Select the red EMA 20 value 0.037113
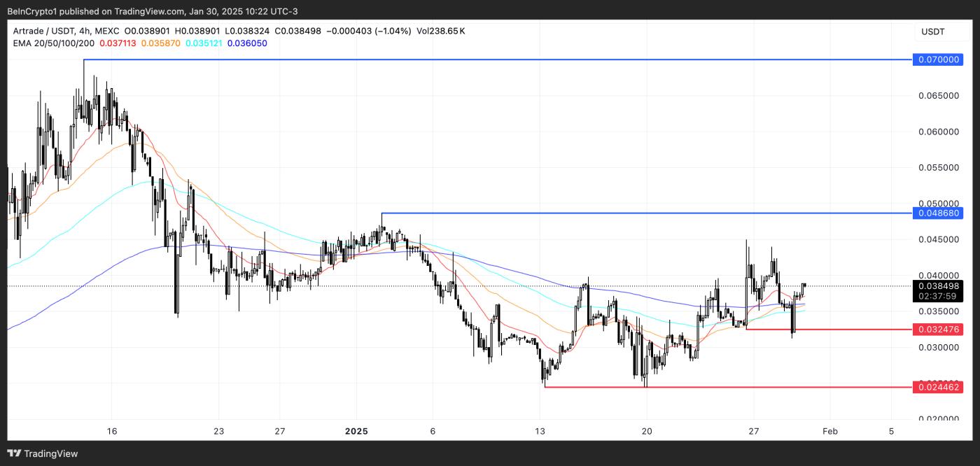This screenshot has height=466, width=980. pos(119,43)
